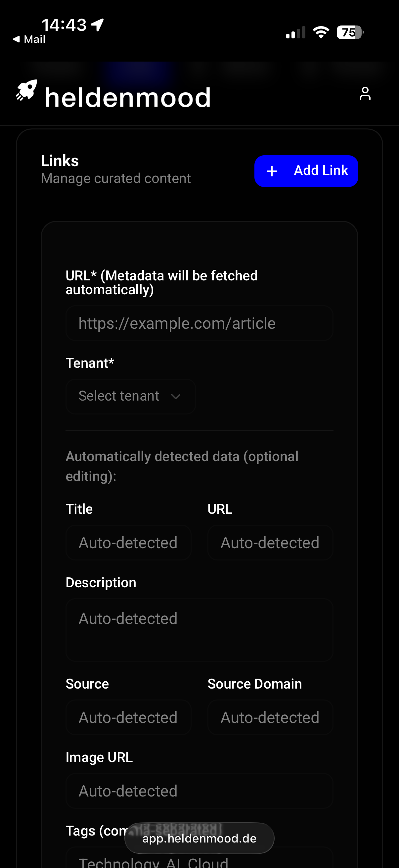Viewport: 399px width, 868px height.
Task: Focus the Description text area
Action: point(199,629)
